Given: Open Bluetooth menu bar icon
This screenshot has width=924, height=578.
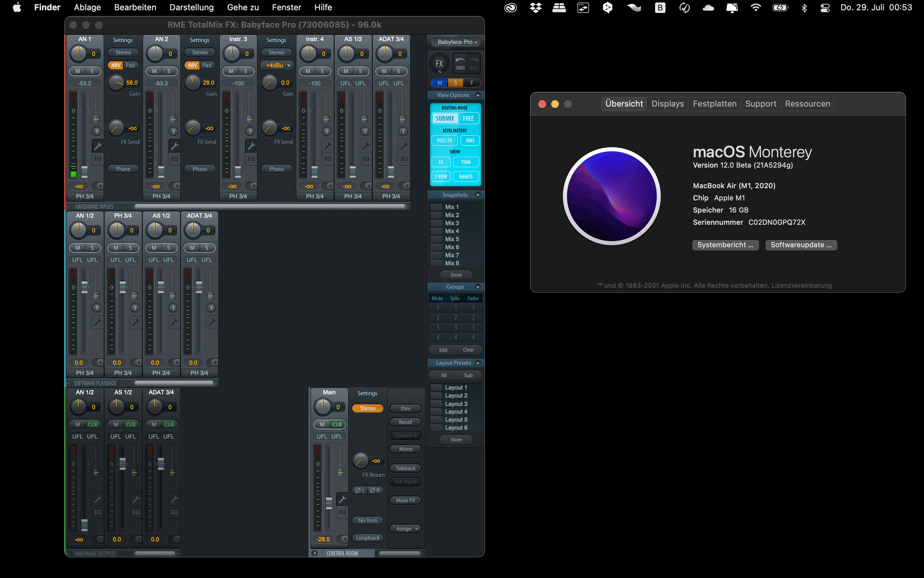Looking at the screenshot, I should 804,8.
